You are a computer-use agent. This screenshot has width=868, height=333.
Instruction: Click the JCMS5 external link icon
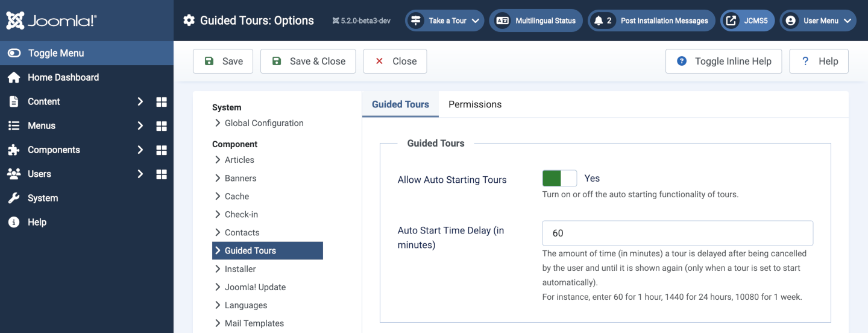tap(731, 21)
